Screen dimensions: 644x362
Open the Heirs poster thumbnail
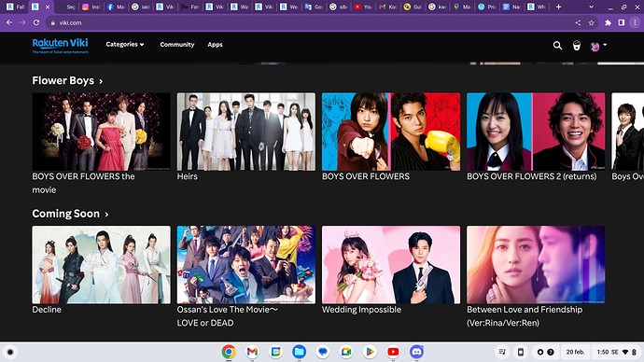click(x=246, y=132)
